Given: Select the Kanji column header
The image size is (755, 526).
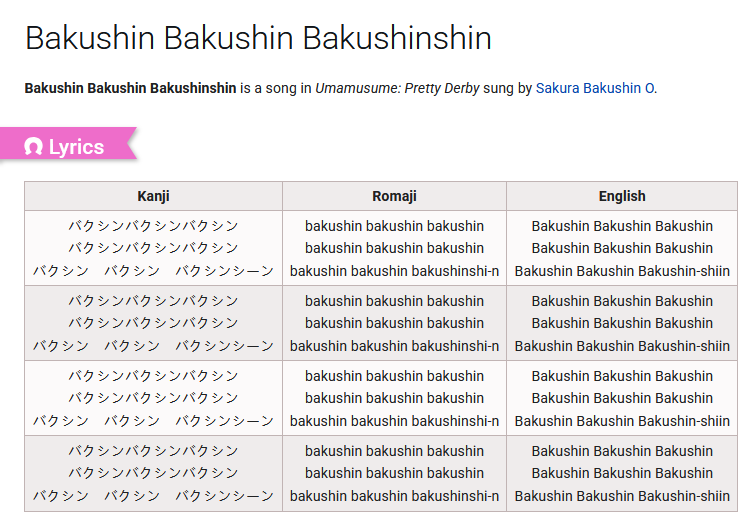Looking at the screenshot, I should click(x=154, y=196).
